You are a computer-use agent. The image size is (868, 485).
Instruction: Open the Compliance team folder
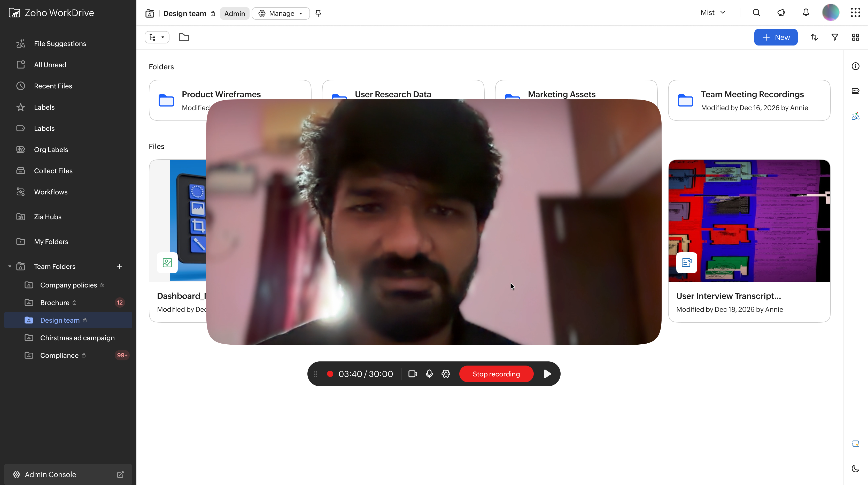tap(68, 355)
